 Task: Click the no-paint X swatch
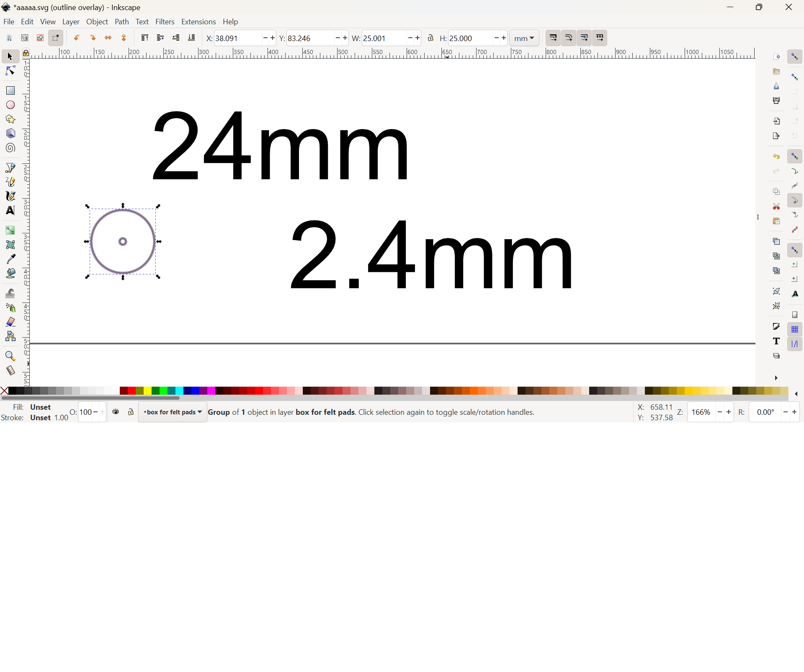4,391
